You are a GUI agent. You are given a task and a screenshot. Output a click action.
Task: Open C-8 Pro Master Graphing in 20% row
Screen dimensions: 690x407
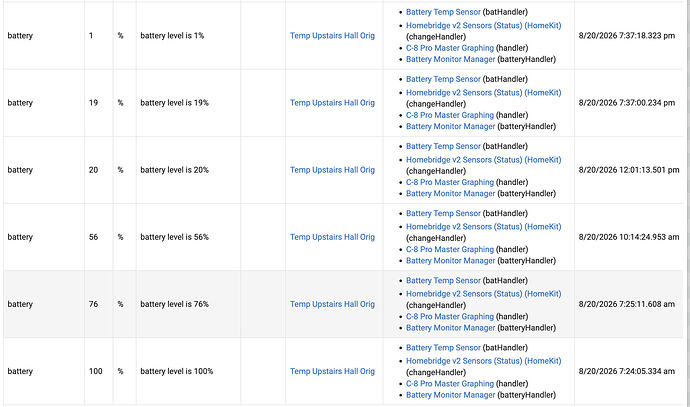pos(450,182)
